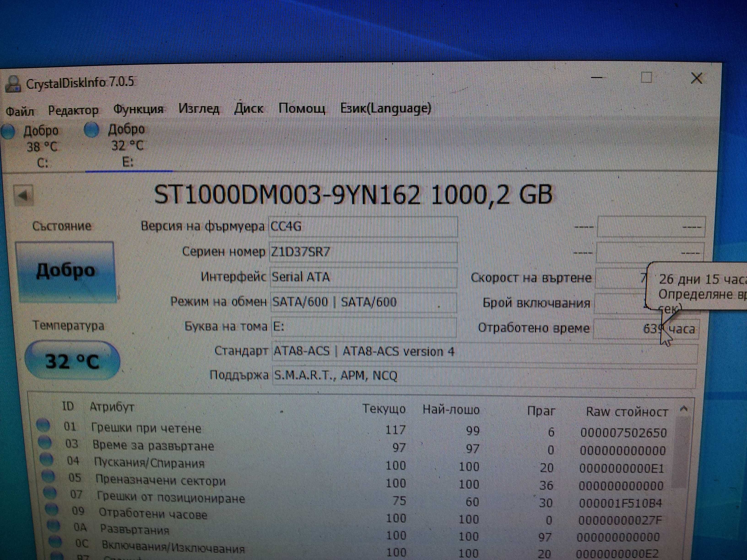Screen dimensions: 747x560
Task: Click the ST1000DM003-9YN162 model title
Action: pos(353,195)
